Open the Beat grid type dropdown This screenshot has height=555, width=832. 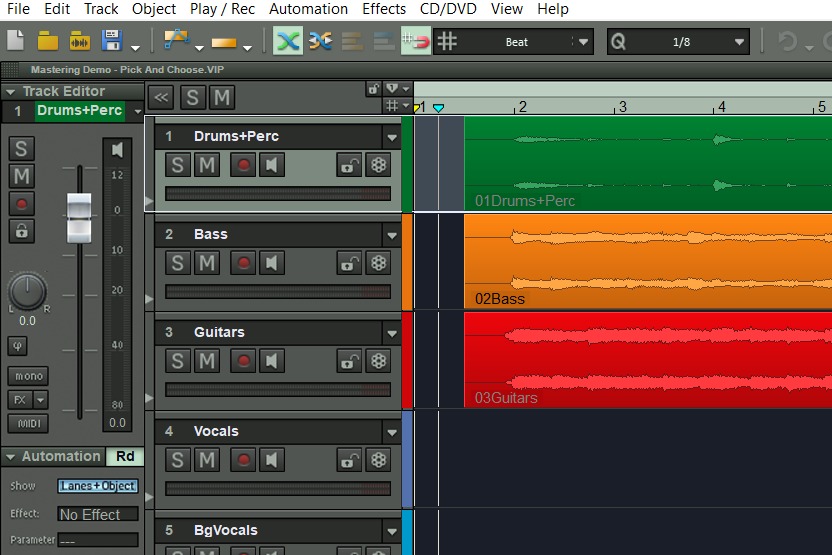(584, 42)
